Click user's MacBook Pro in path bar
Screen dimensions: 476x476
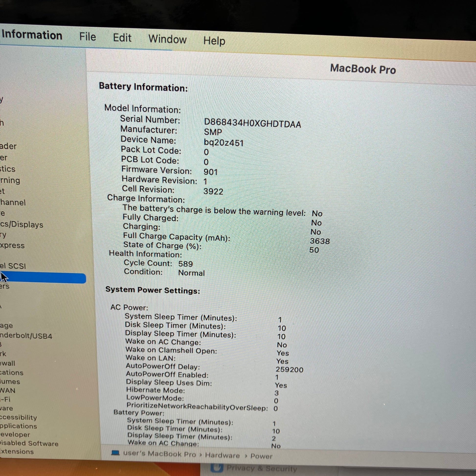coord(159,454)
